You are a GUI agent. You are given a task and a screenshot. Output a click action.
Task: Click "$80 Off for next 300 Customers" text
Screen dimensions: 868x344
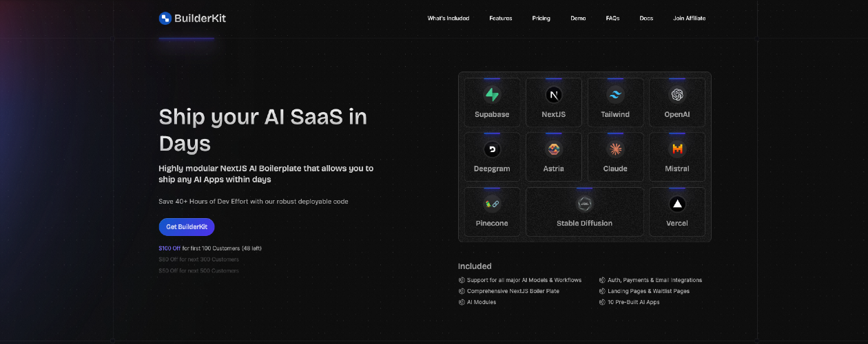tap(199, 259)
